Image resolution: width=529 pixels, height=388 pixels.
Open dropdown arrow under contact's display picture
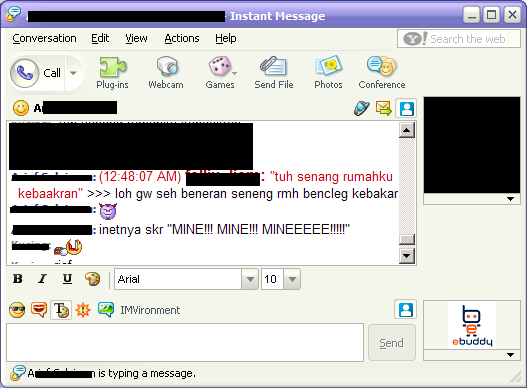pyautogui.click(x=510, y=199)
